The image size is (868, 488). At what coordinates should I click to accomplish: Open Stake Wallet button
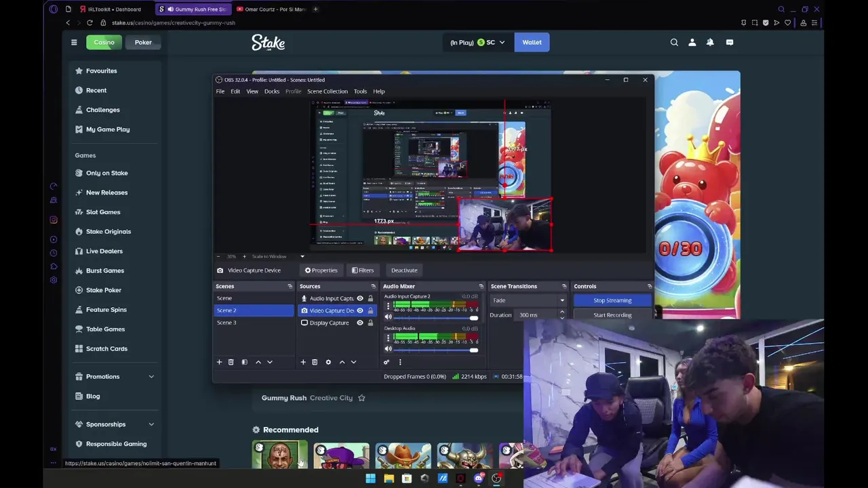pos(532,42)
